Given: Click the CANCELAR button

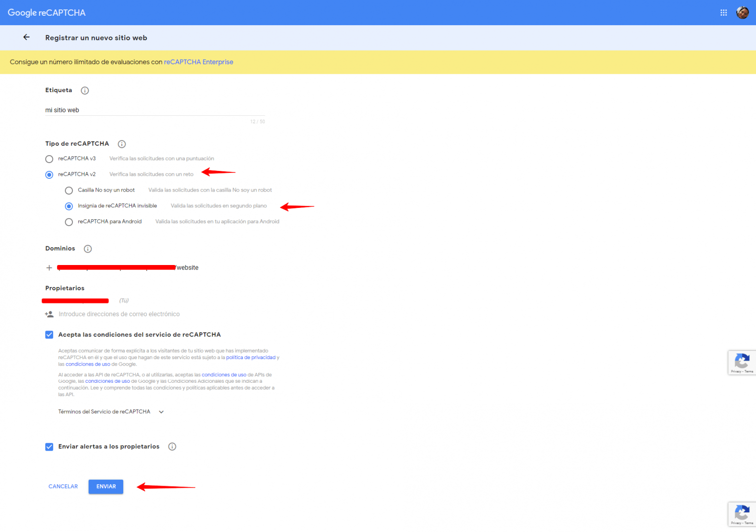Looking at the screenshot, I should [63, 487].
